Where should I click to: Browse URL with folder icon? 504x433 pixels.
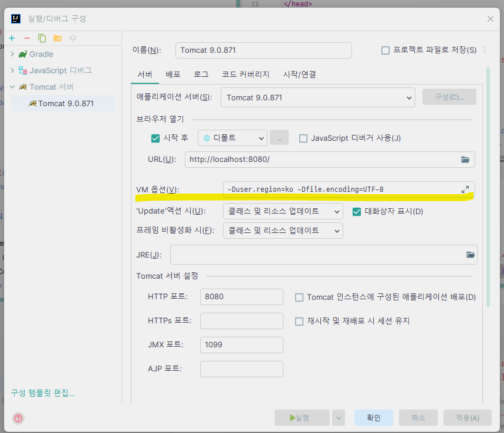coord(465,160)
